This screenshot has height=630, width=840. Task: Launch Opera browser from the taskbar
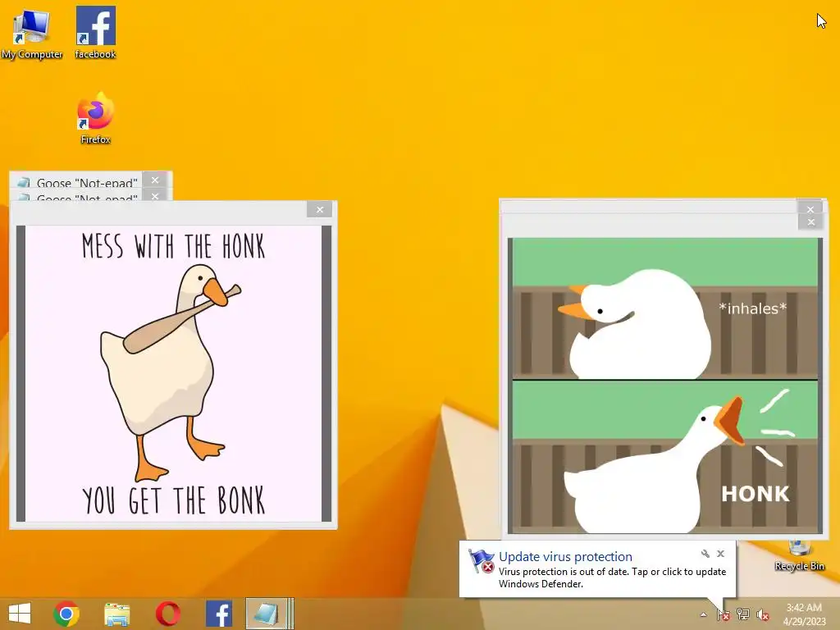[167, 614]
